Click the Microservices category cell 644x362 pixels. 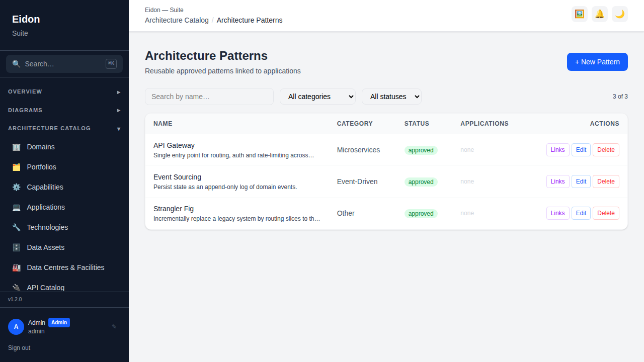point(358,150)
